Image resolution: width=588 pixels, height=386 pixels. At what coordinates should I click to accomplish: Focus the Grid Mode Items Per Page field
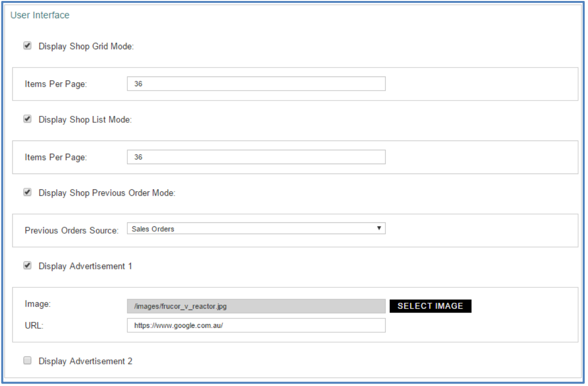pyautogui.click(x=256, y=84)
